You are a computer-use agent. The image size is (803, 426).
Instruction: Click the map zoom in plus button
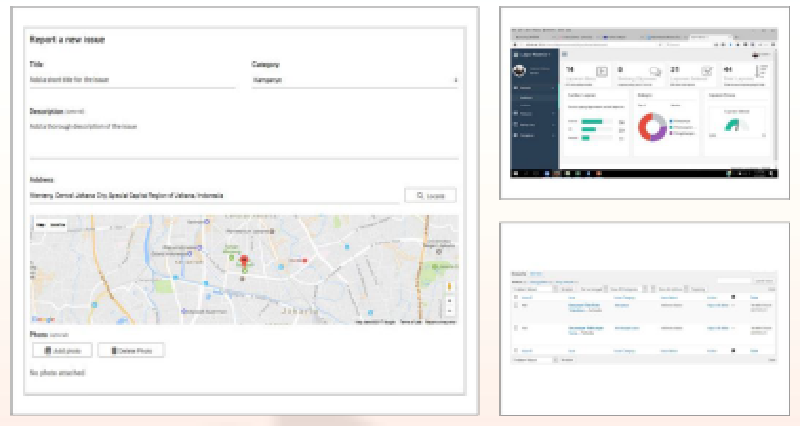[x=450, y=300]
